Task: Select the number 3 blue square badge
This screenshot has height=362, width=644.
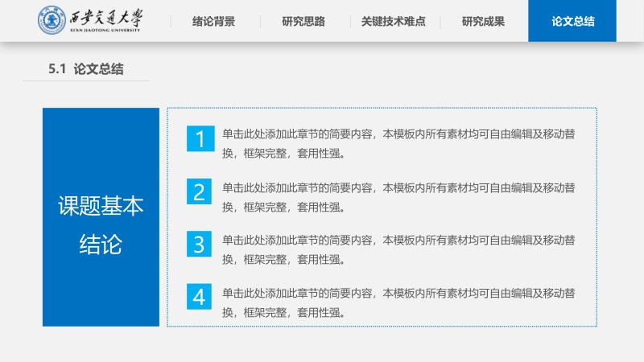Action: click(x=199, y=244)
